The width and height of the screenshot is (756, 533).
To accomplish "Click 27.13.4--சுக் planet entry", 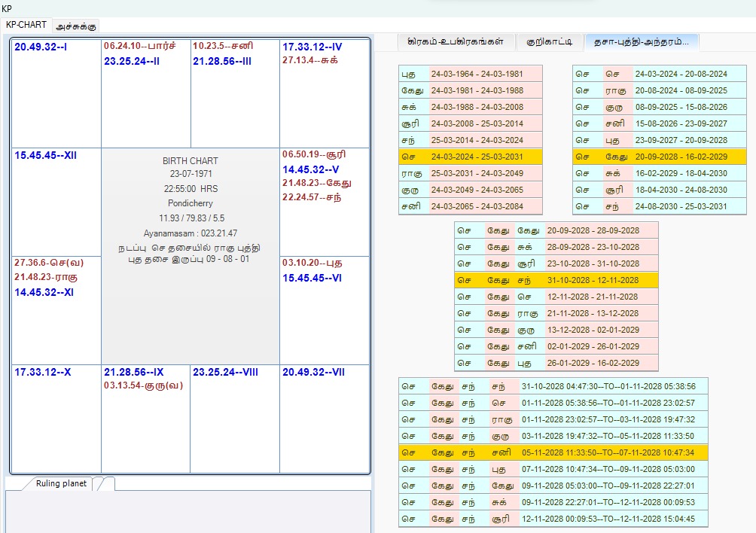I will pyautogui.click(x=310, y=60).
